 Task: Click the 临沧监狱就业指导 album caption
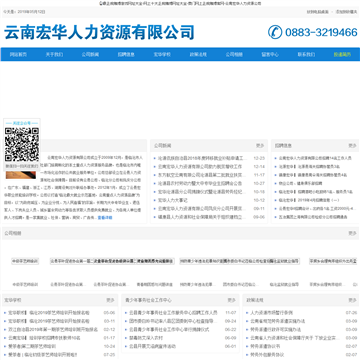click(x=284, y=285)
